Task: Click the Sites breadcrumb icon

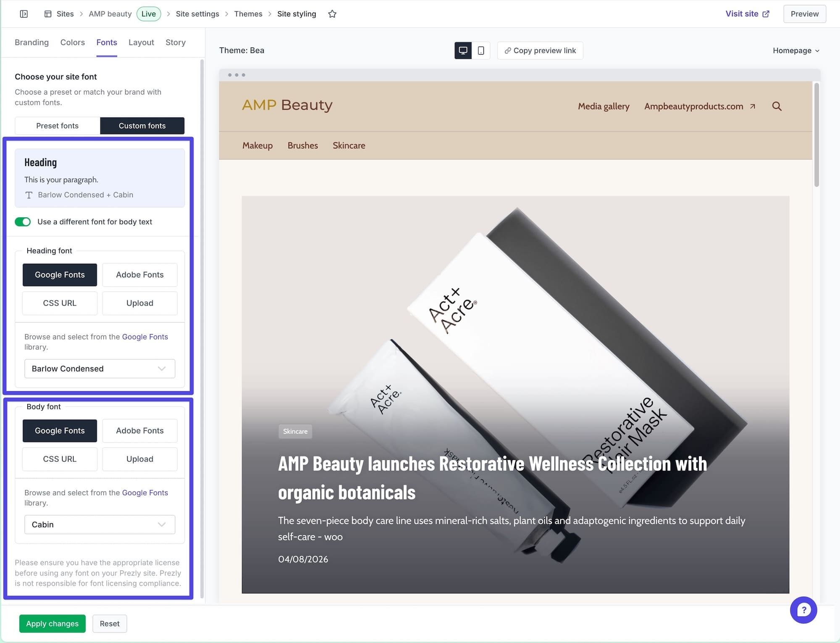Action: [48, 14]
